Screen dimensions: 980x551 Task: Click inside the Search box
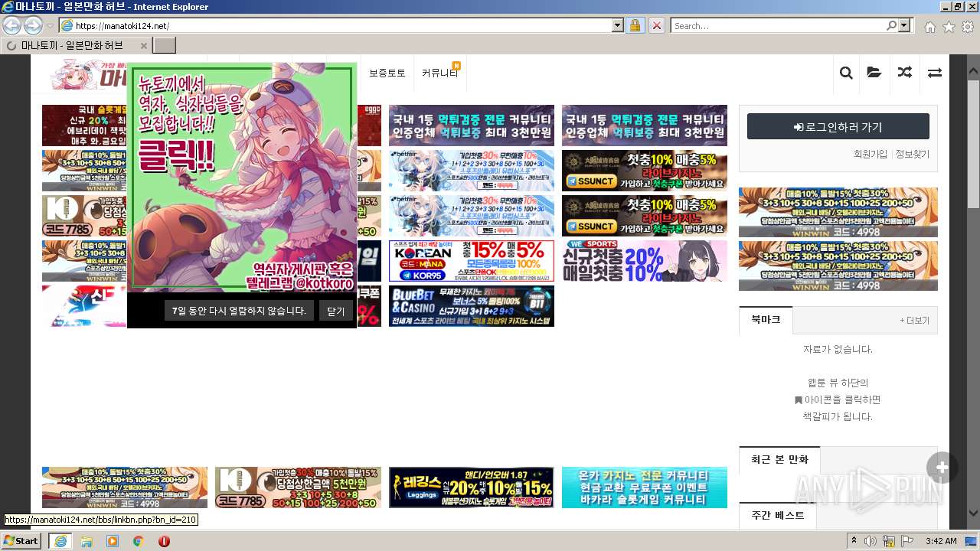(778, 25)
